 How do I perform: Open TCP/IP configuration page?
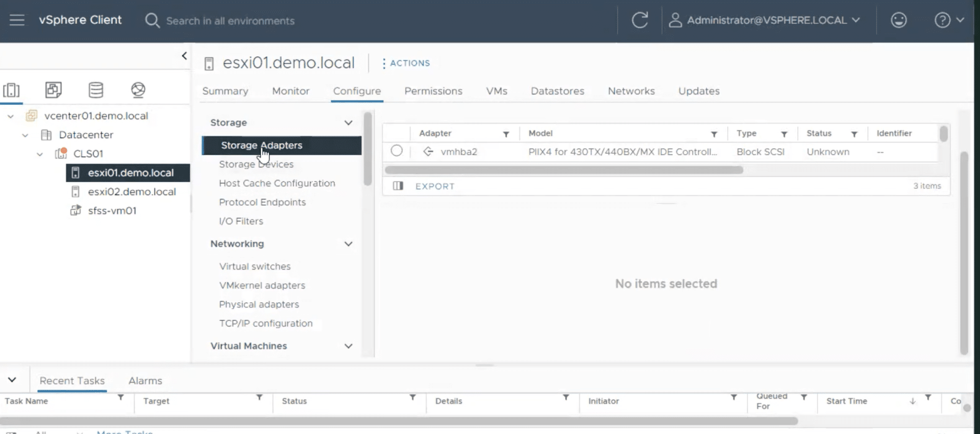(265, 323)
